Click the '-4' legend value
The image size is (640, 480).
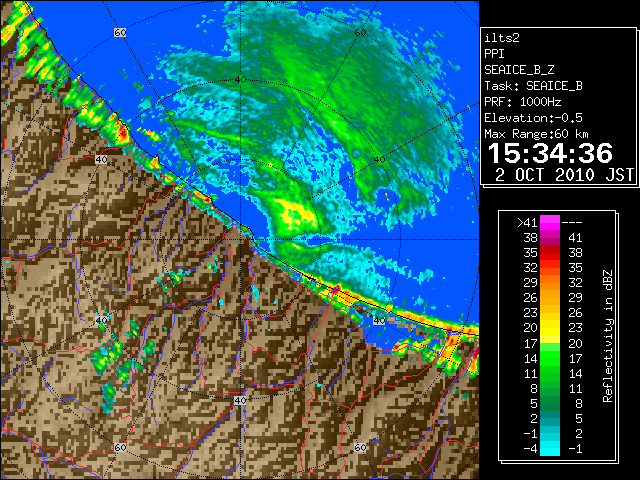click(530, 449)
